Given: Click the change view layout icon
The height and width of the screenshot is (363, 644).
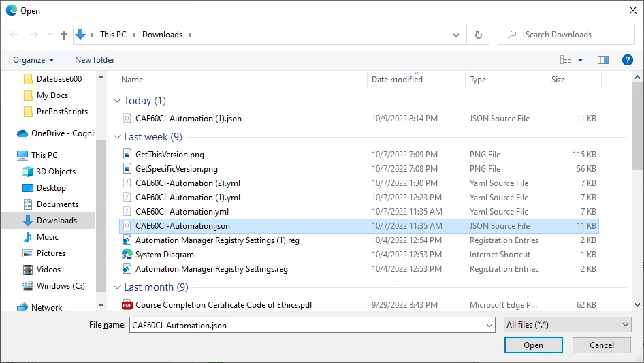Looking at the screenshot, I should 566,60.
